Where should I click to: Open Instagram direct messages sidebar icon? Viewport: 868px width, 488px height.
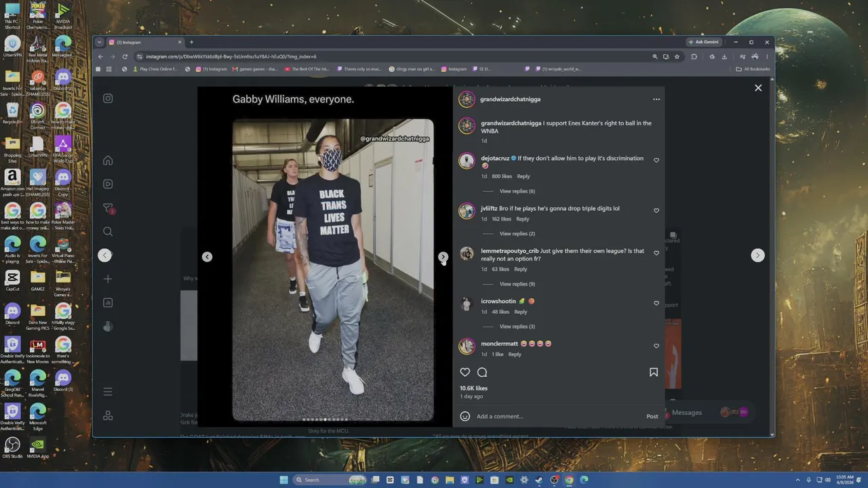pyautogui.click(x=108, y=208)
